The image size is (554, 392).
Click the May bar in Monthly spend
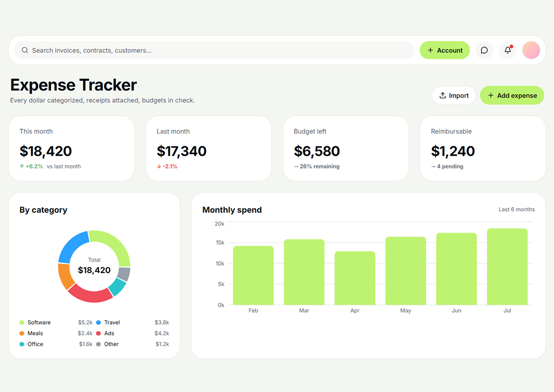[x=406, y=271]
